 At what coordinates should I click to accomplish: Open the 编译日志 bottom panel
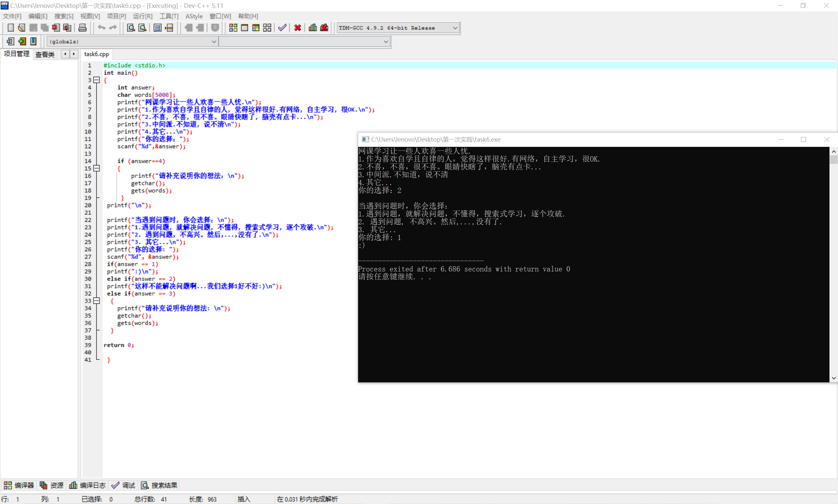88,485
